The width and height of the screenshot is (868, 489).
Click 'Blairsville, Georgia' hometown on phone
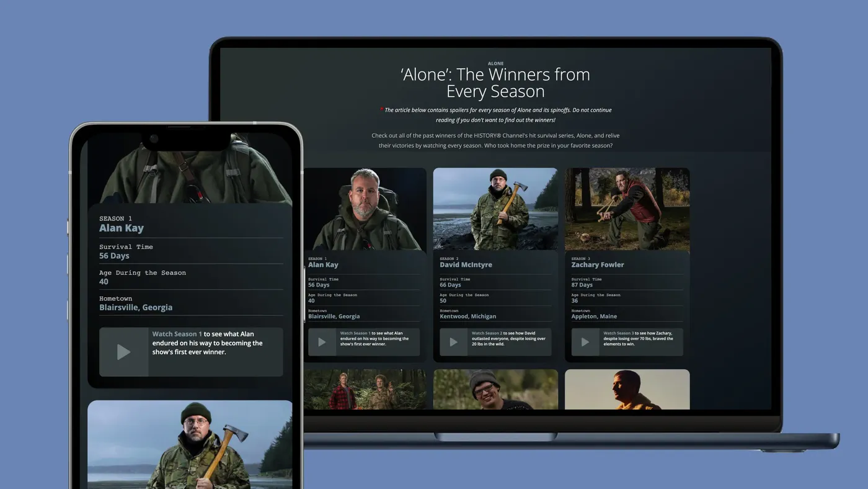click(x=136, y=307)
